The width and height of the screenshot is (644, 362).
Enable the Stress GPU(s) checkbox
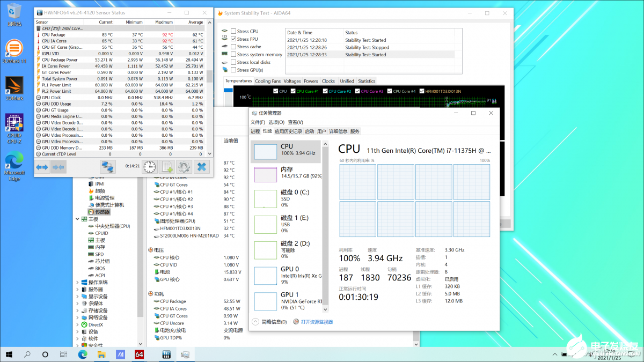(233, 70)
